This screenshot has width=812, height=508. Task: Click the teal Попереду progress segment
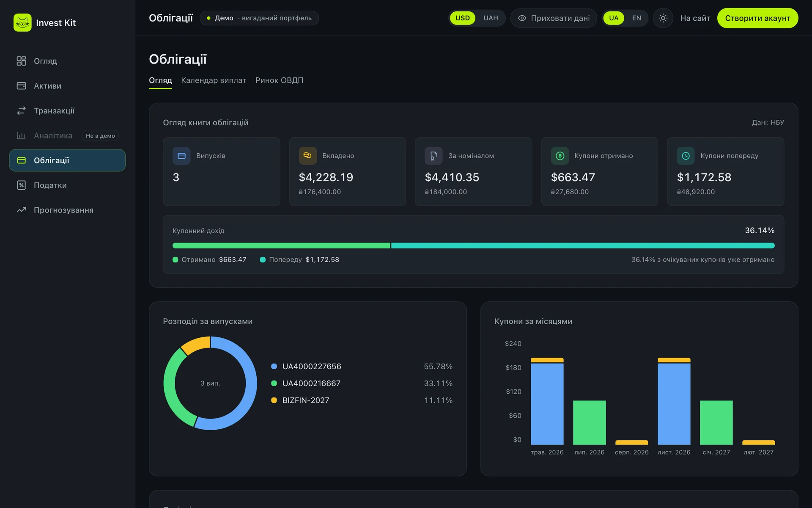(583, 246)
